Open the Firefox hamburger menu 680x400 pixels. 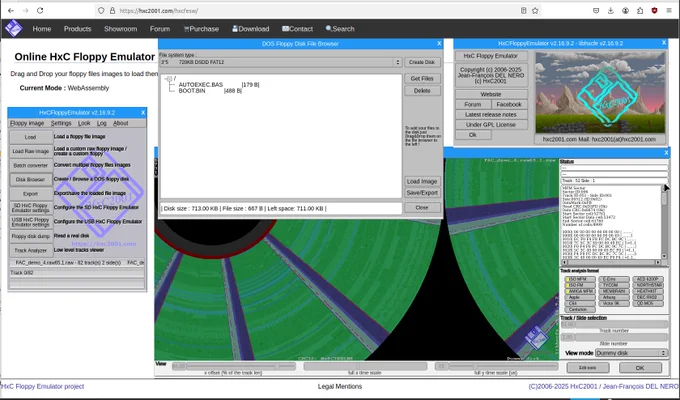point(669,10)
